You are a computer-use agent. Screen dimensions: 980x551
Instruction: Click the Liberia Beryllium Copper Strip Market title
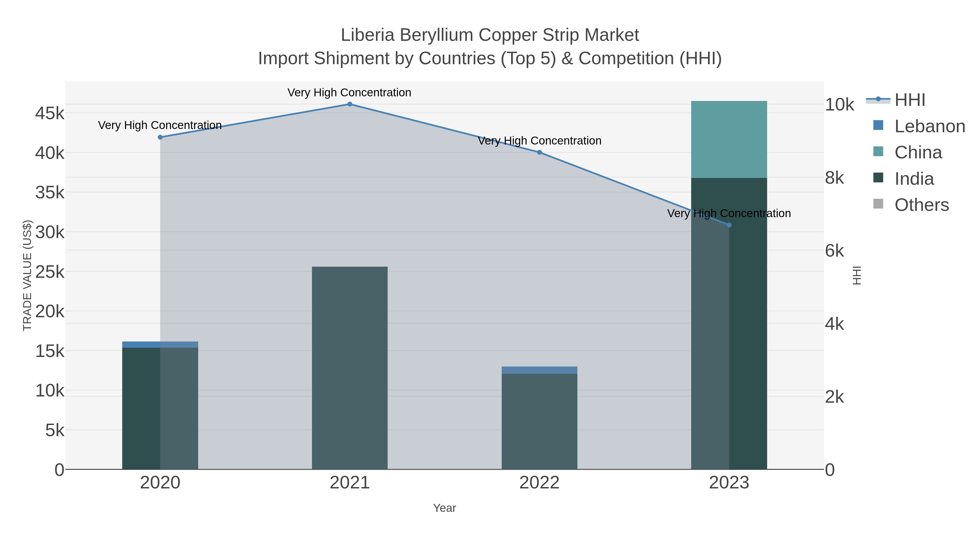490,35
